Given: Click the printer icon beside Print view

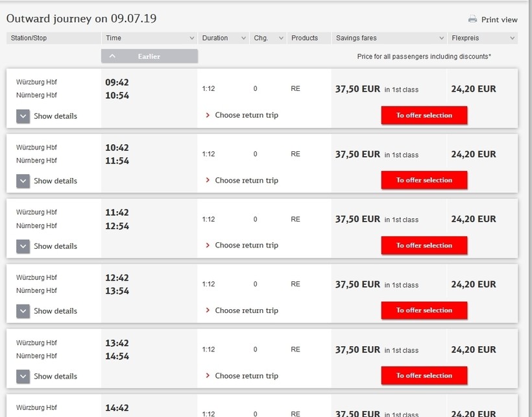Looking at the screenshot, I should (x=472, y=19).
